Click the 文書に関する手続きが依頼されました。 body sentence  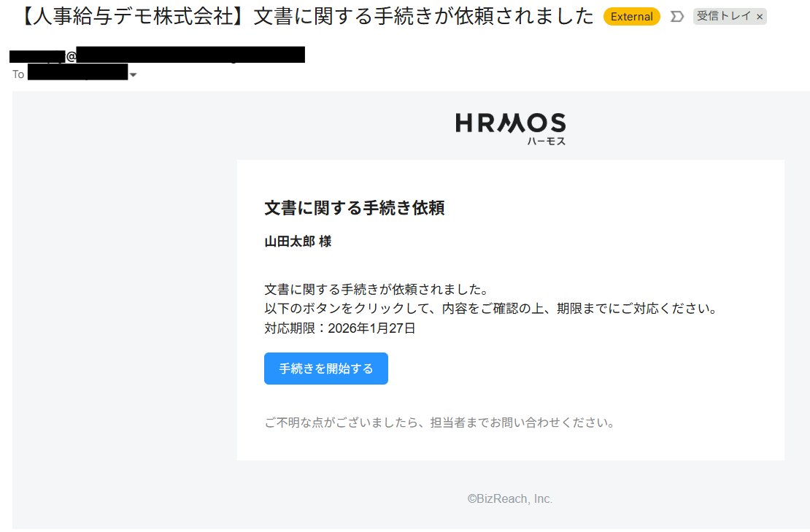tap(376, 290)
